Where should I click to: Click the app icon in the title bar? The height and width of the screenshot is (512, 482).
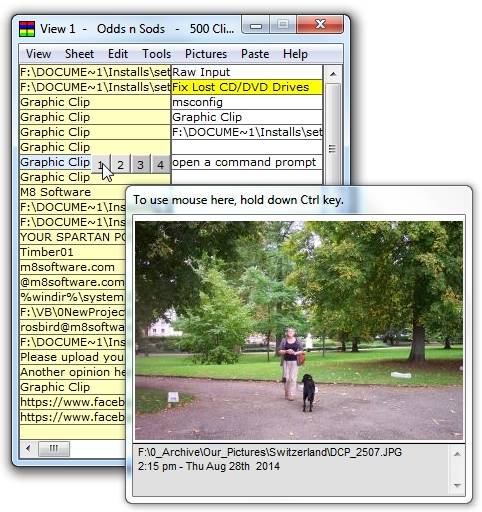click(x=27, y=29)
